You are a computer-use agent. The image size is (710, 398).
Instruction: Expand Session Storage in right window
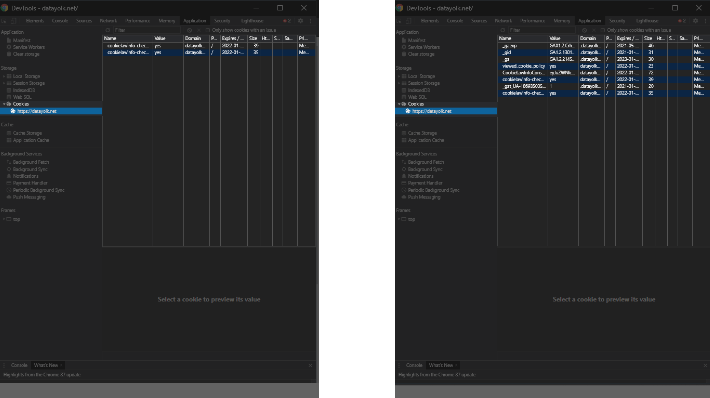coord(398,83)
